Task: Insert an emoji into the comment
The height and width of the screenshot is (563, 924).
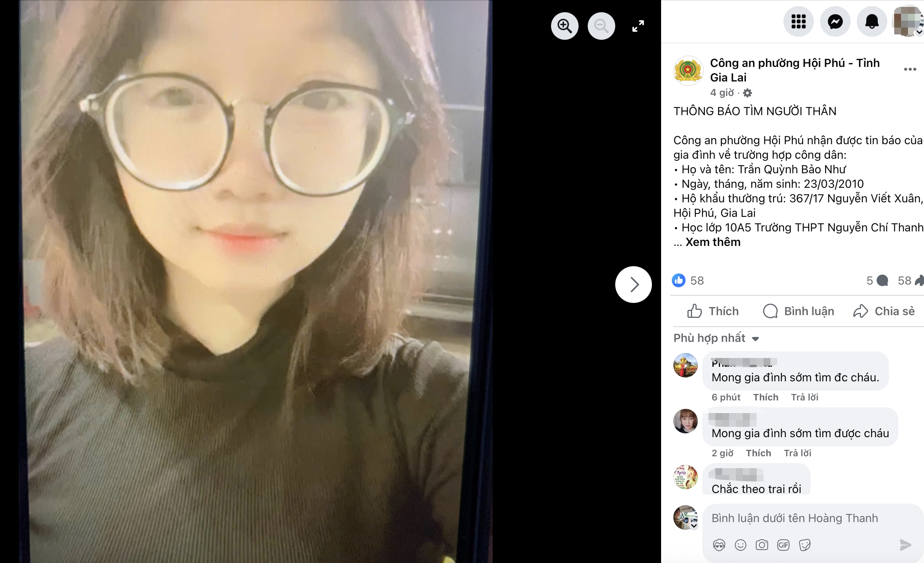Action: tap(740, 545)
